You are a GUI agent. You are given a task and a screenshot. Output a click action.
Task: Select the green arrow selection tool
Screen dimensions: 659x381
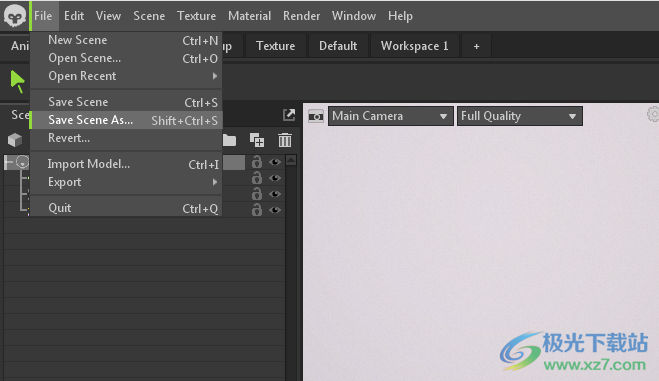pyautogui.click(x=17, y=81)
